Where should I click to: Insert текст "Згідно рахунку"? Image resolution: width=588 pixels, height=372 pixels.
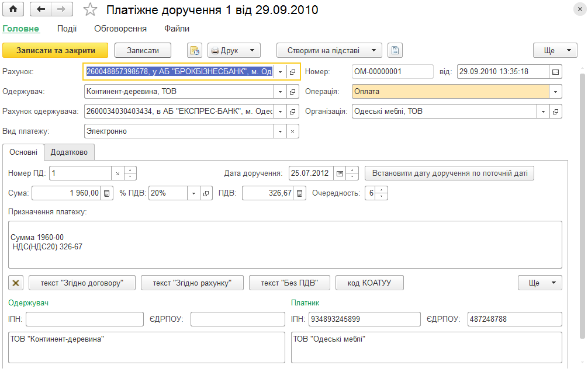192,283
